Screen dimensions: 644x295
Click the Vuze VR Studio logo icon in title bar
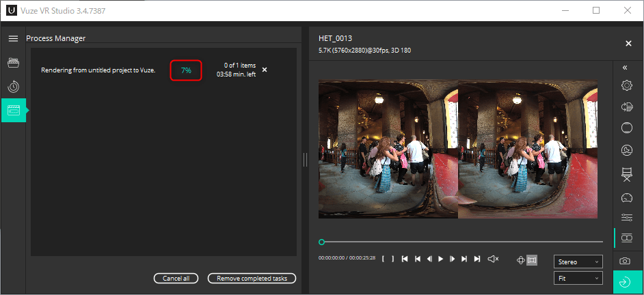[x=12, y=11]
